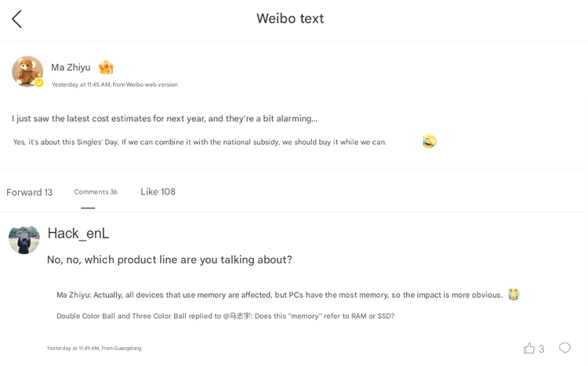Open the Like 108 tab
This screenshot has width=588, height=366.
(x=158, y=192)
